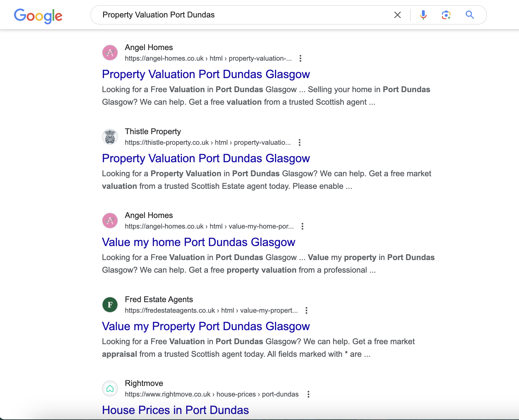The height and width of the screenshot is (420, 519).
Task: Submit search with magnifying glass icon
Action: point(469,15)
